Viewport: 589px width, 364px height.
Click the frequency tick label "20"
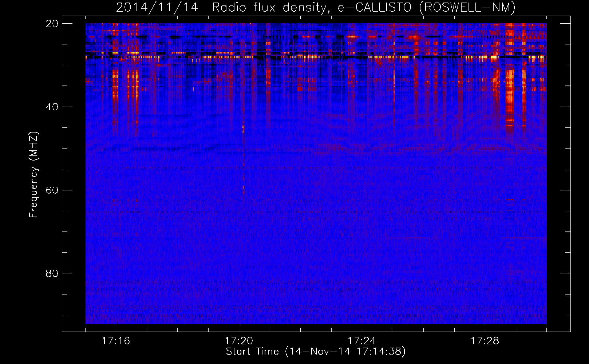pyautogui.click(x=52, y=24)
